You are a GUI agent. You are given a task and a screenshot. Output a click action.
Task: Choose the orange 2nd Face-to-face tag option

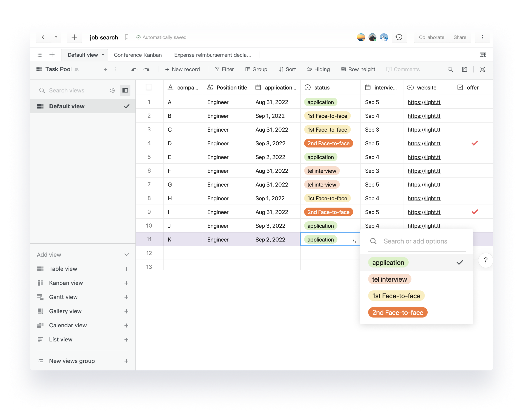(x=398, y=312)
